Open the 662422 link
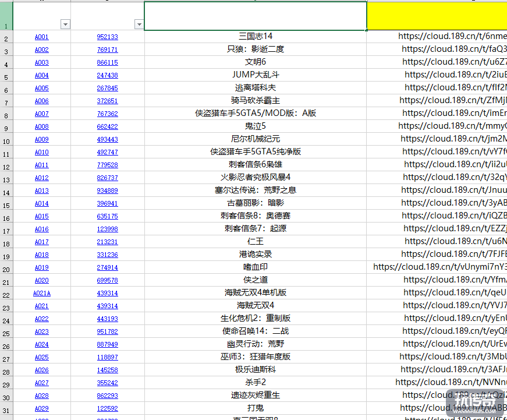This screenshot has height=420, width=507. tap(107, 126)
